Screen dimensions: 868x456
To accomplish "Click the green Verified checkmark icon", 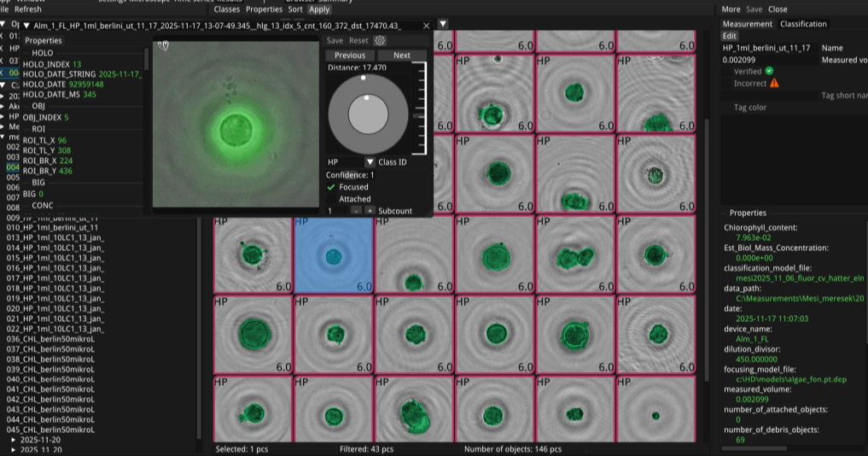I will pos(769,71).
